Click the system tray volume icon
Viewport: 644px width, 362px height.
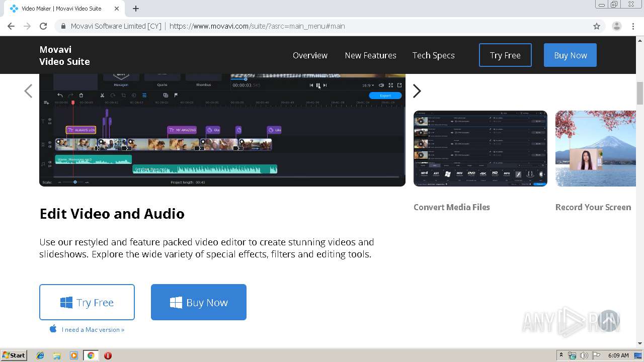[584, 355]
